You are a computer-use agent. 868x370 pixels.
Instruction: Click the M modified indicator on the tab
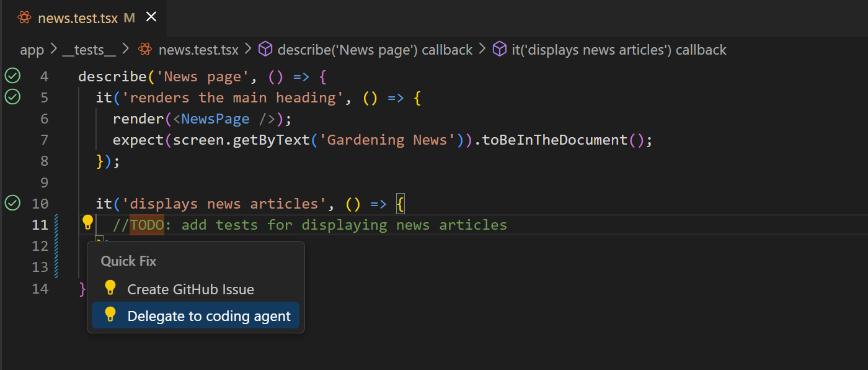pos(129,18)
